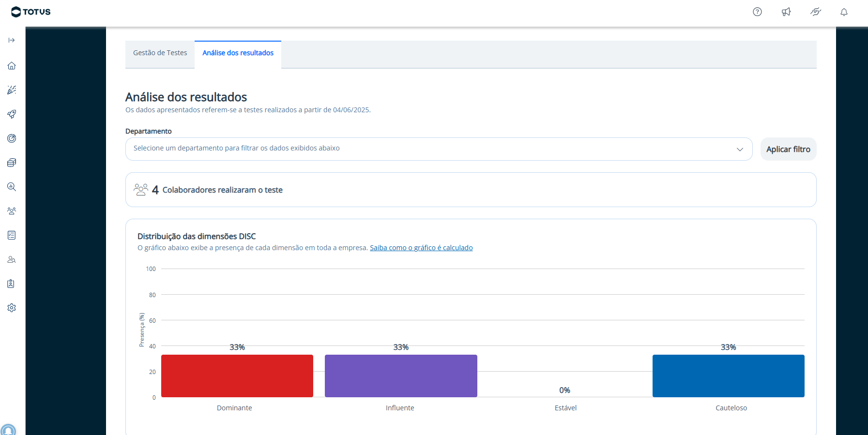868x435 pixels.
Task: Go to the home icon in sidebar
Action: point(12,66)
